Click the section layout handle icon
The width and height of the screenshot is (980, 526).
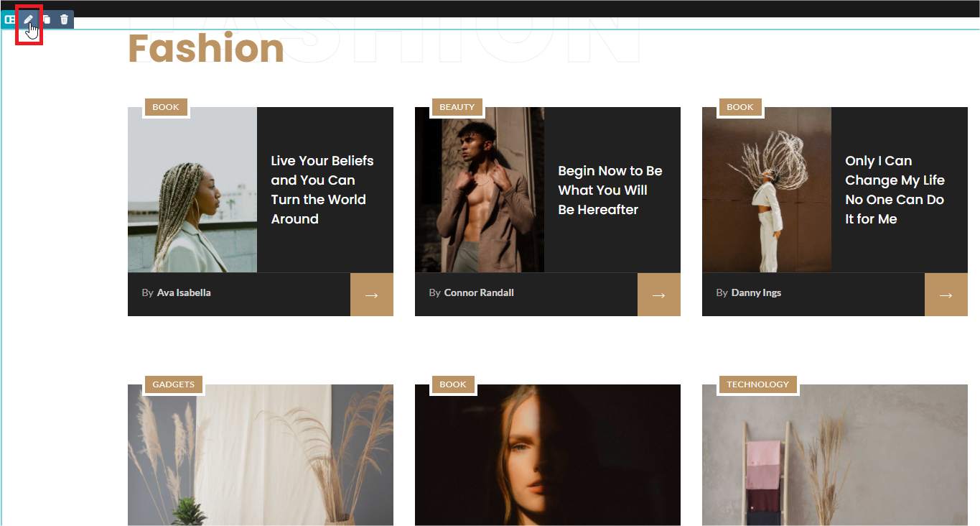click(9, 19)
